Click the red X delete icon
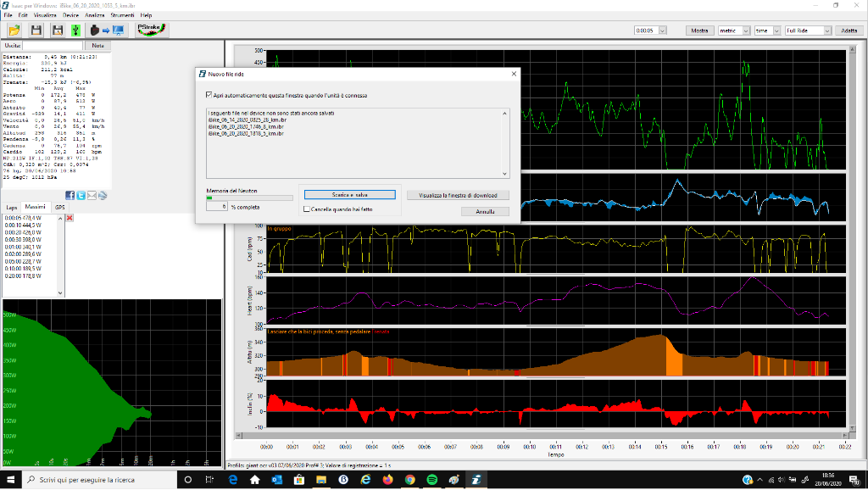This screenshot has width=868, height=490. click(x=70, y=218)
